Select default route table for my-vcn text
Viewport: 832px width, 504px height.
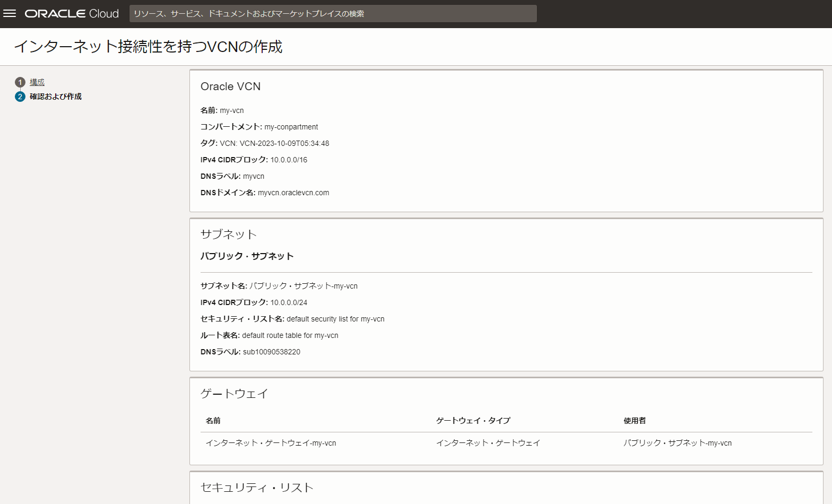tap(290, 335)
